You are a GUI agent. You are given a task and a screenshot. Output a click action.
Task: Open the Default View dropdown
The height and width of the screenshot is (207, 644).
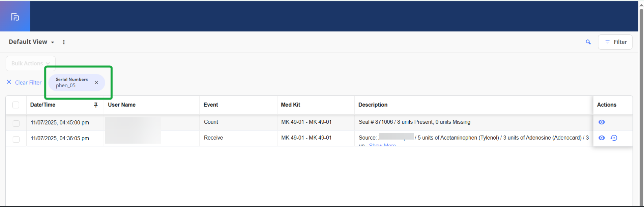(31, 42)
